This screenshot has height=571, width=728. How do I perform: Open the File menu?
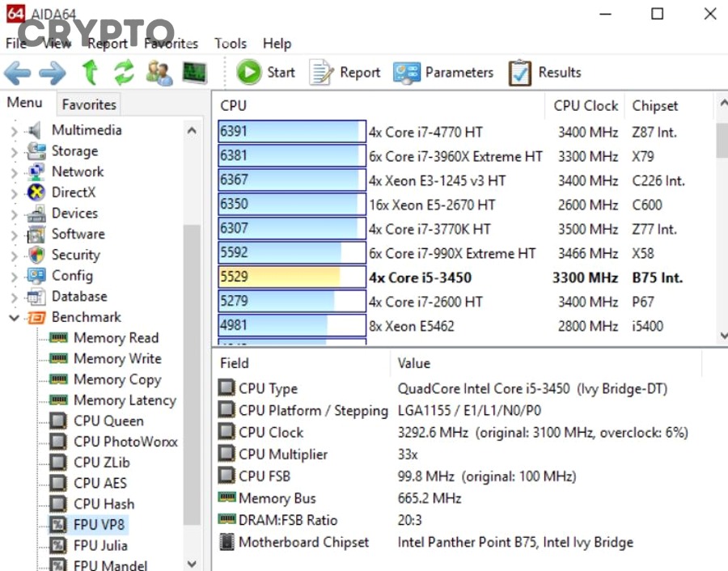tap(16, 43)
